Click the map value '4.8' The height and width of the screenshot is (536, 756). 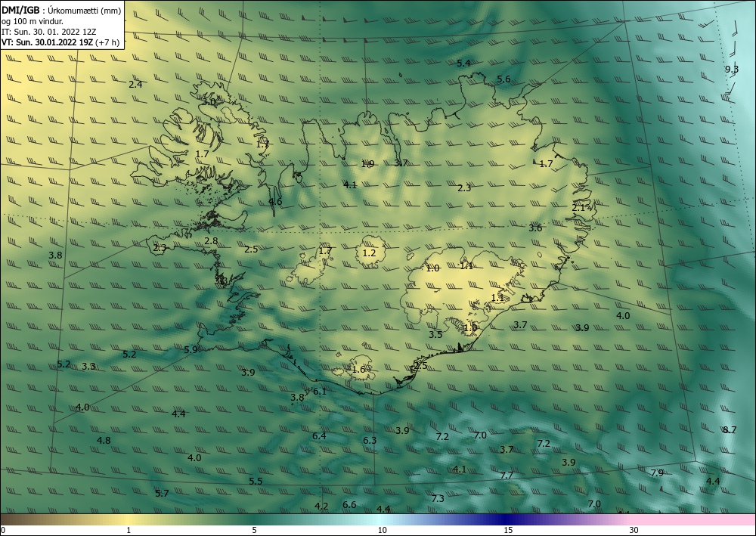tap(104, 440)
